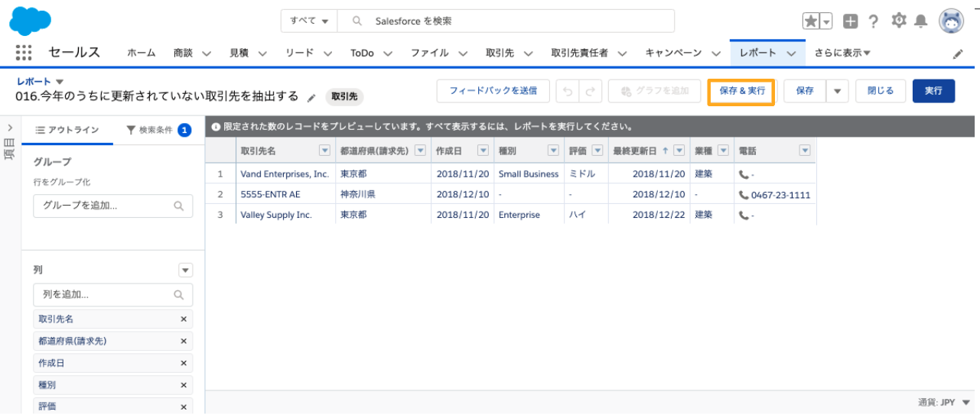The width and height of the screenshot is (980, 418).
Task: Click the 0467-23-1111 phone number
Action: click(x=780, y=195)
